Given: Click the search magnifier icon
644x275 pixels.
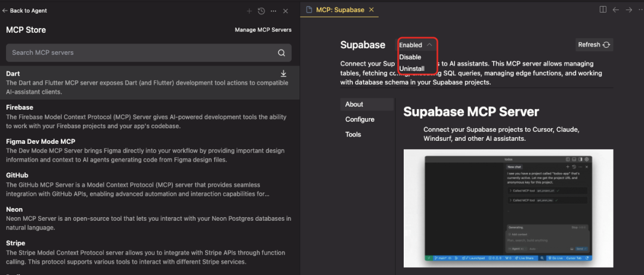Looking at the screenshot, I should 281,52.
